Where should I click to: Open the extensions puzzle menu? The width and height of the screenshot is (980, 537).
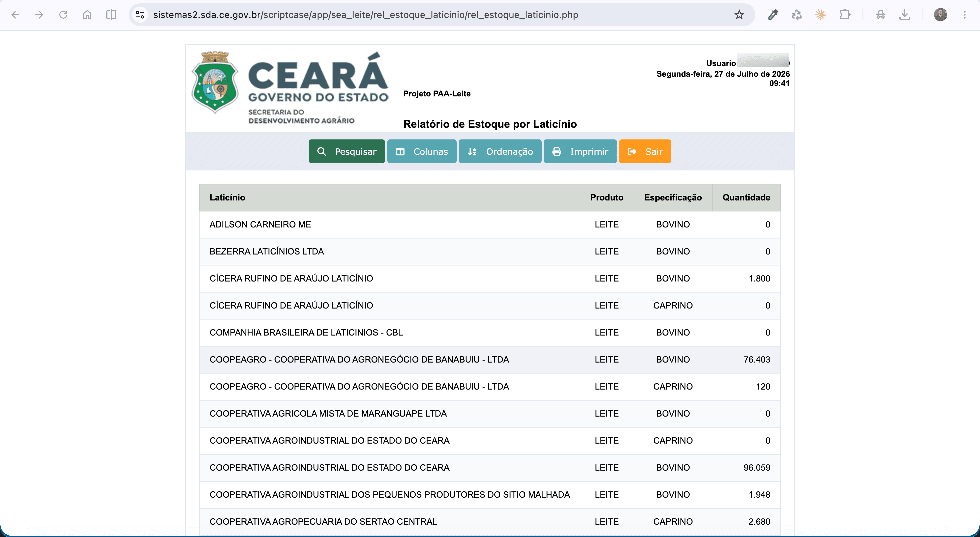(845, 15)
